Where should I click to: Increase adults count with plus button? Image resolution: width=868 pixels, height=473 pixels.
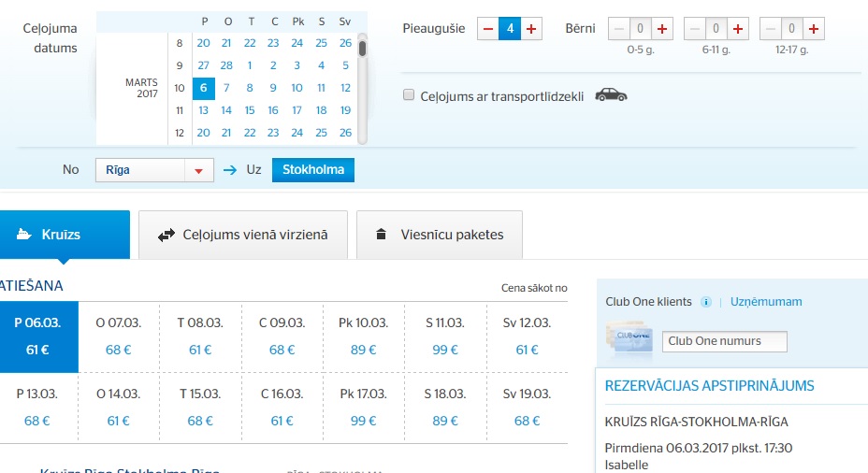click(x=531, y=29)
